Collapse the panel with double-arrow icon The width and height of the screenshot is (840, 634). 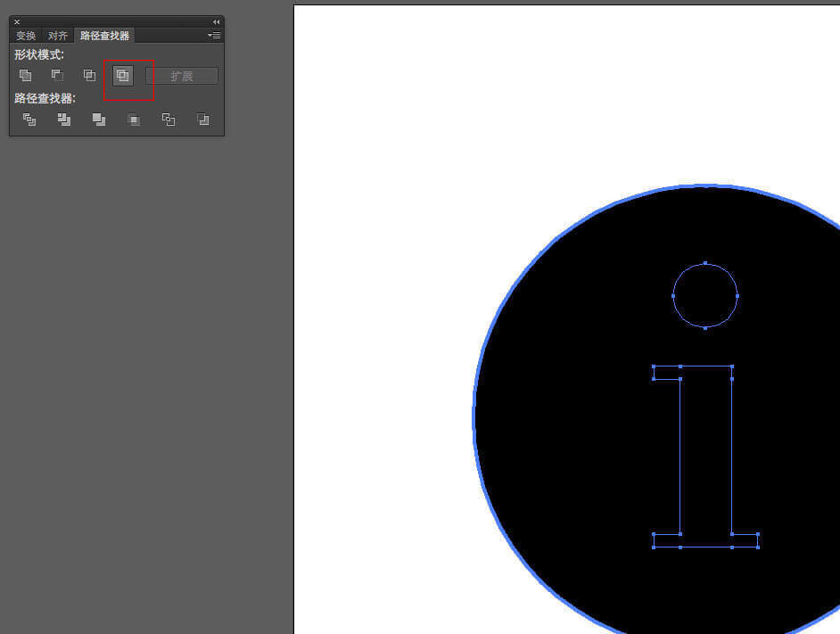[x=216, y=21]
